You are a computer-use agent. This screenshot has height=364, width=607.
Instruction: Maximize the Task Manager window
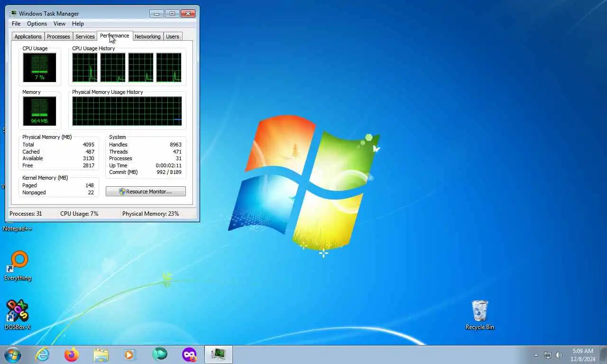click(x=172, y=13)
